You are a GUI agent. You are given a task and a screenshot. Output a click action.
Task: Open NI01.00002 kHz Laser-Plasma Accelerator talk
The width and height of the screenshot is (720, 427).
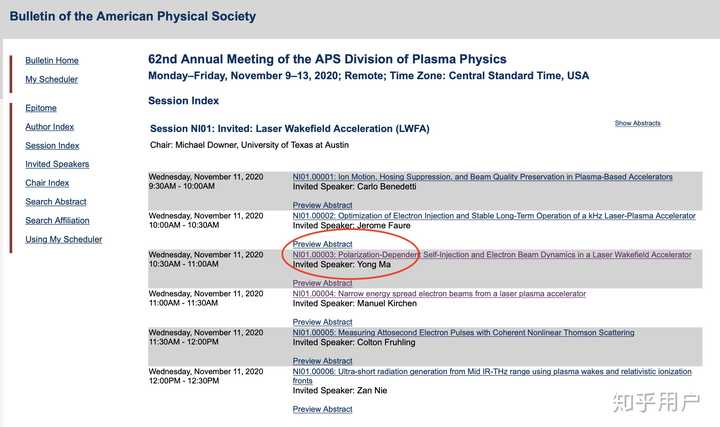pos(494,216)
